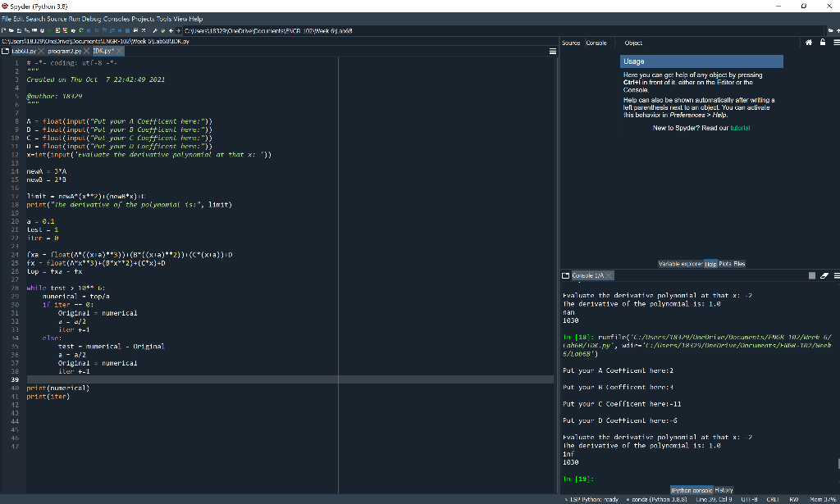The height and width of the screenshot is (504, 840).
Task: Switch to the Plots pane tab
Action: click(x=727, y=263)
